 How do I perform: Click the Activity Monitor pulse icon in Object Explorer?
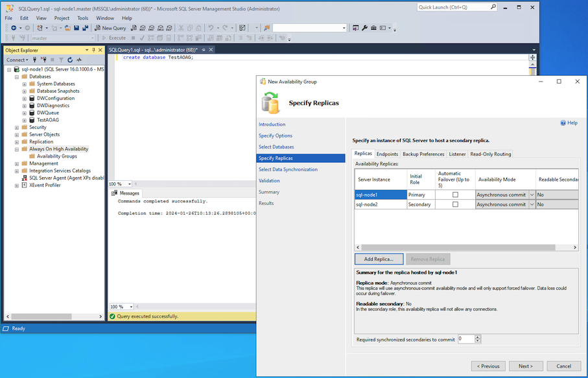(x=79, y=60)
